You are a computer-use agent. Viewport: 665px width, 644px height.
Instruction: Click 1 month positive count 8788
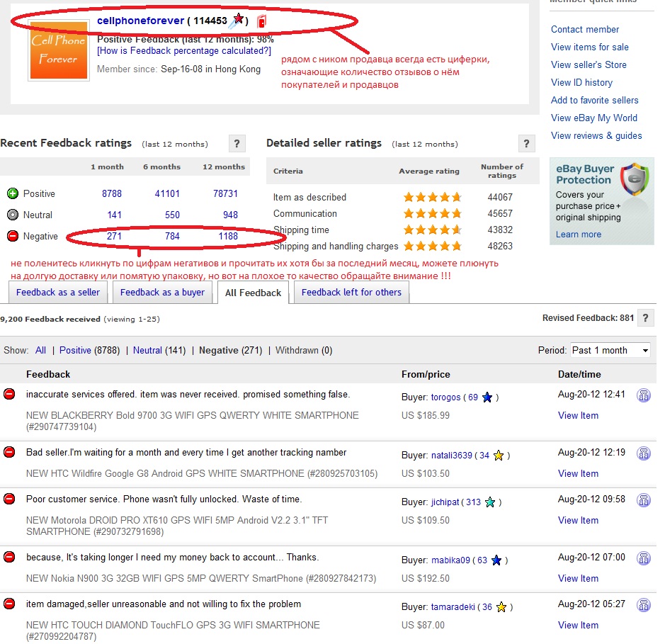[112, 194]
